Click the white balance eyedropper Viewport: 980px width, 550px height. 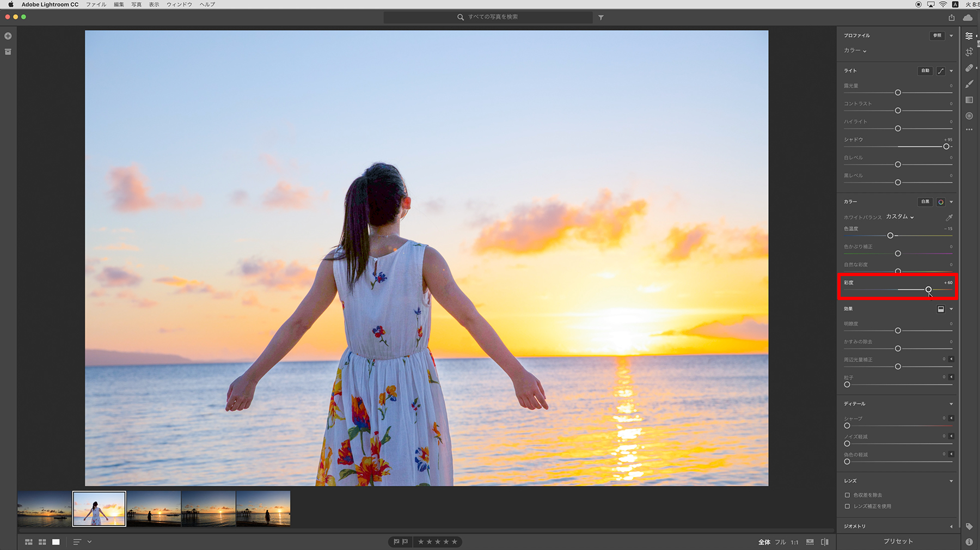[x=949, y=217]
